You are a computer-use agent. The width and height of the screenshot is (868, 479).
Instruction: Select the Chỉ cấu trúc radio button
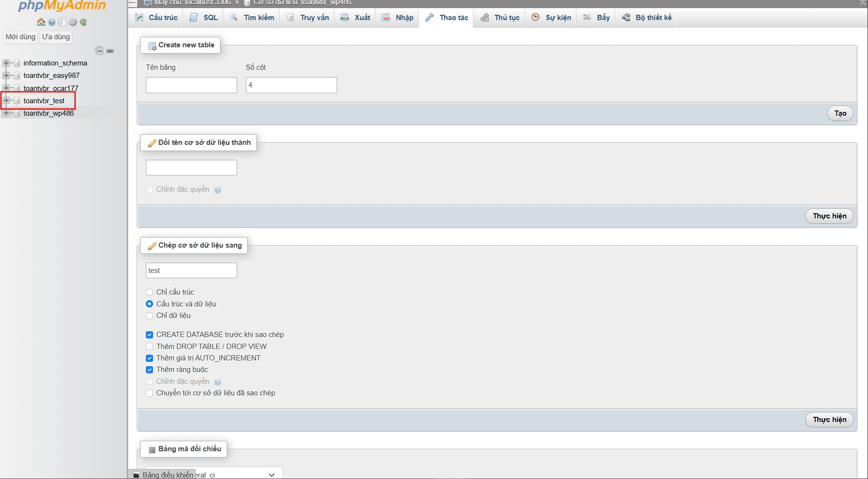pos(149,292)
